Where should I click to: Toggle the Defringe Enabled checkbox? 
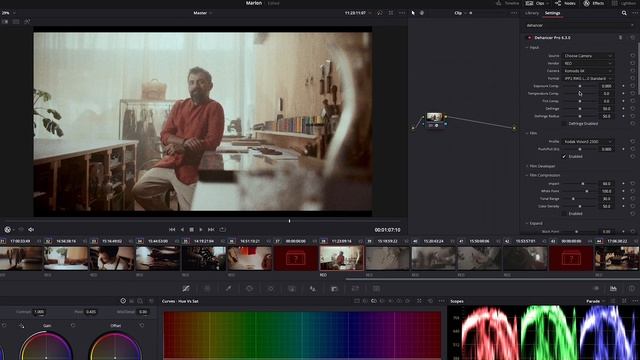tap(564, 124)
